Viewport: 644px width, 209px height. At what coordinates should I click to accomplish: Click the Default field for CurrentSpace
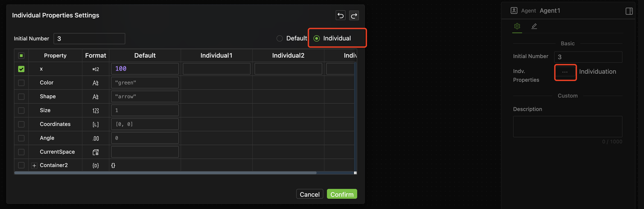(145, 152)
